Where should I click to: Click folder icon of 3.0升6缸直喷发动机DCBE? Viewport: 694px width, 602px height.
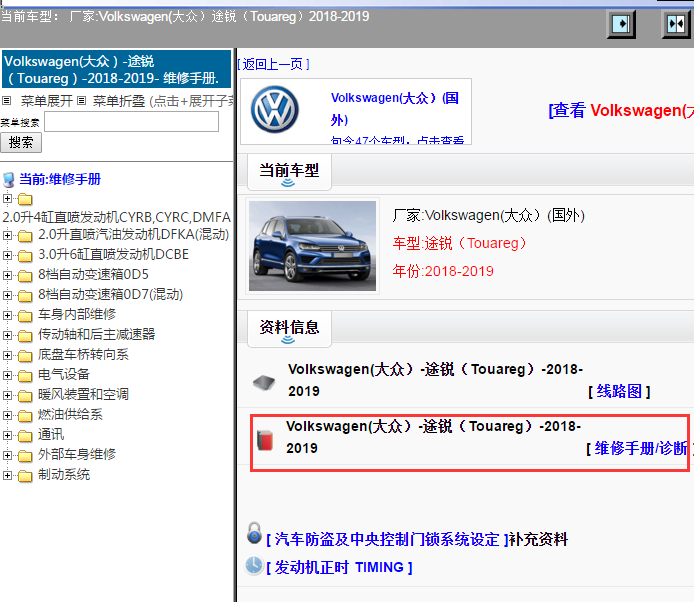[x=25, y=256]
